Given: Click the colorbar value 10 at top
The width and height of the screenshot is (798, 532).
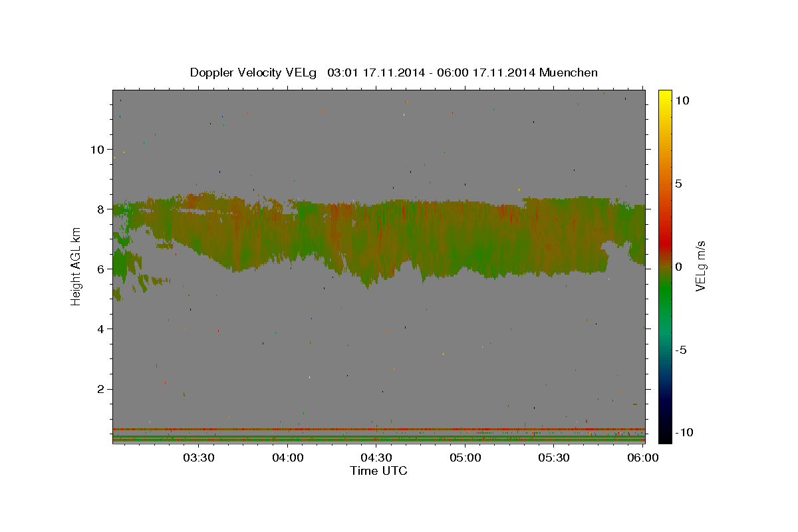Looking at the screenshot, I should point(682,100).
